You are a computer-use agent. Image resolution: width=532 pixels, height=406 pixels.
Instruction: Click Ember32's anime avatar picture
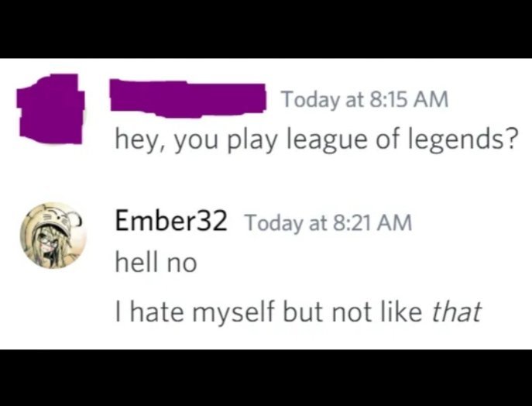(x=53, y=236)
